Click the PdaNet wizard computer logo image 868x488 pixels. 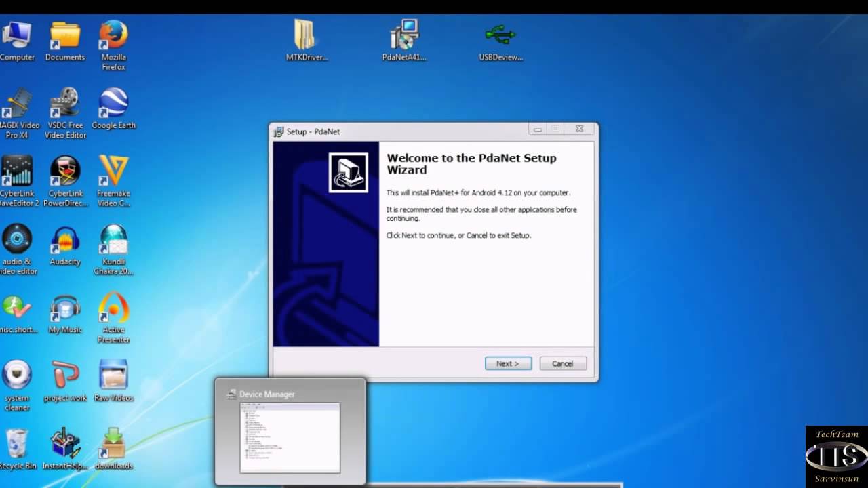pyautogui.click(x=349, y=172)
